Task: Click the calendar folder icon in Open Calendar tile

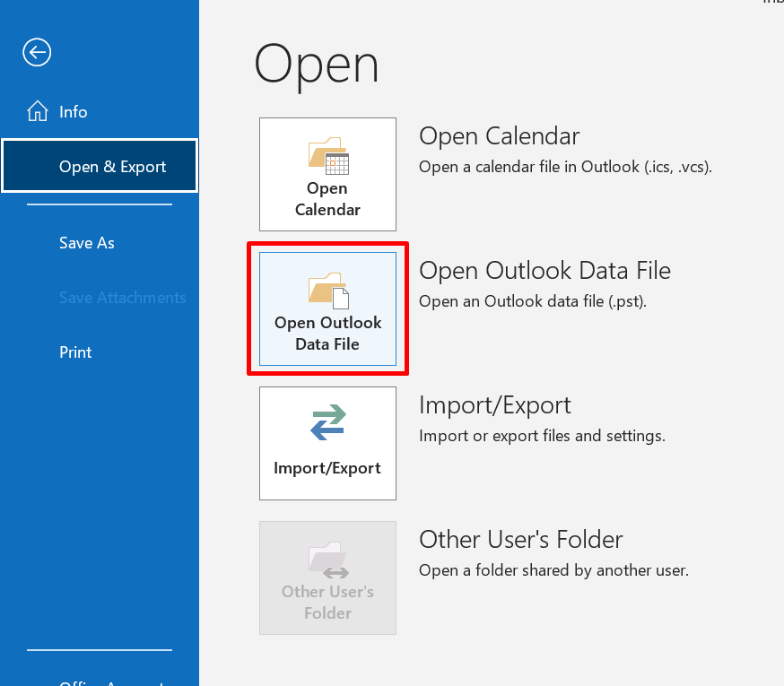Action: point(327,156)
